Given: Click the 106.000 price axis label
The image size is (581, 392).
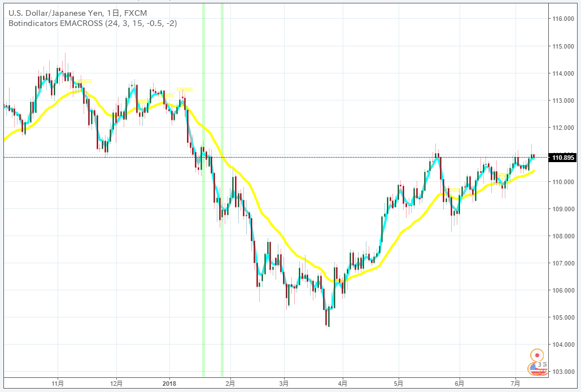Looking at the screenshot, I should pos(563,290).
